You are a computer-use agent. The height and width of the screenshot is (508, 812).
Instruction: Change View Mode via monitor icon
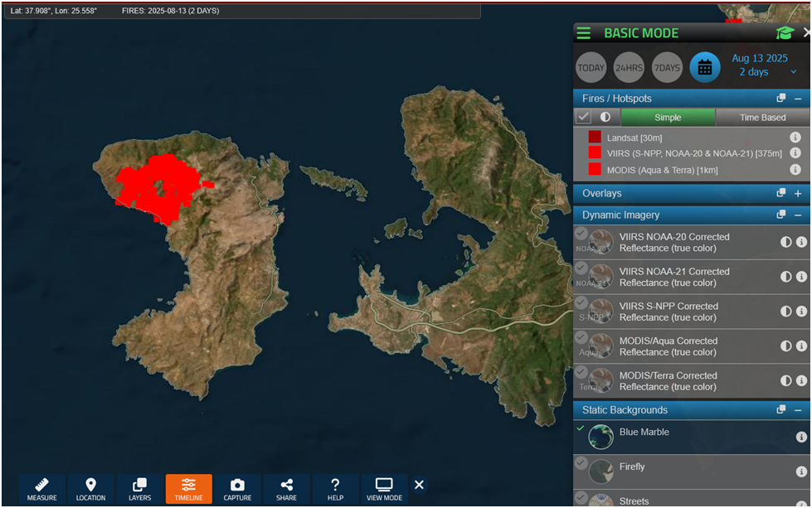[384, 489]
